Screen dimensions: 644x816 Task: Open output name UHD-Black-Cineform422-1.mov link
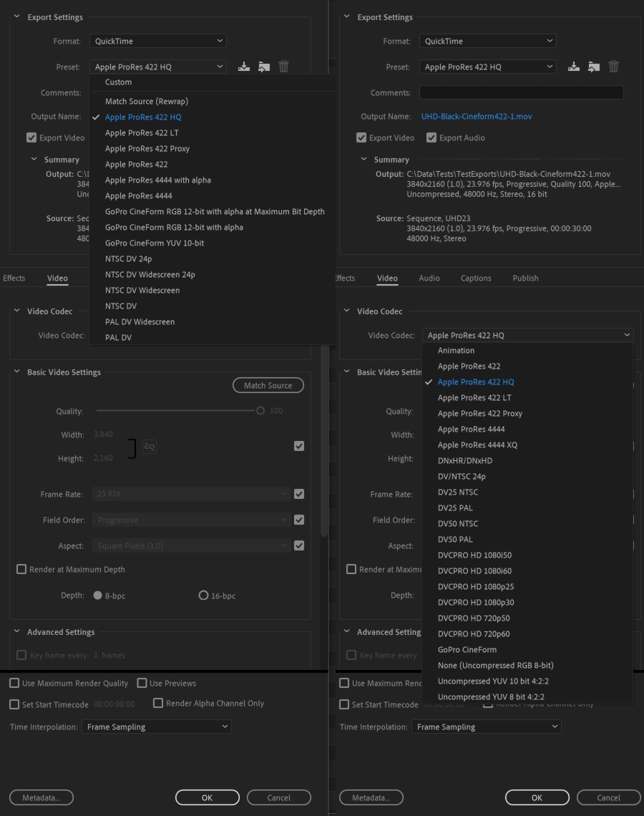[477, 117]
